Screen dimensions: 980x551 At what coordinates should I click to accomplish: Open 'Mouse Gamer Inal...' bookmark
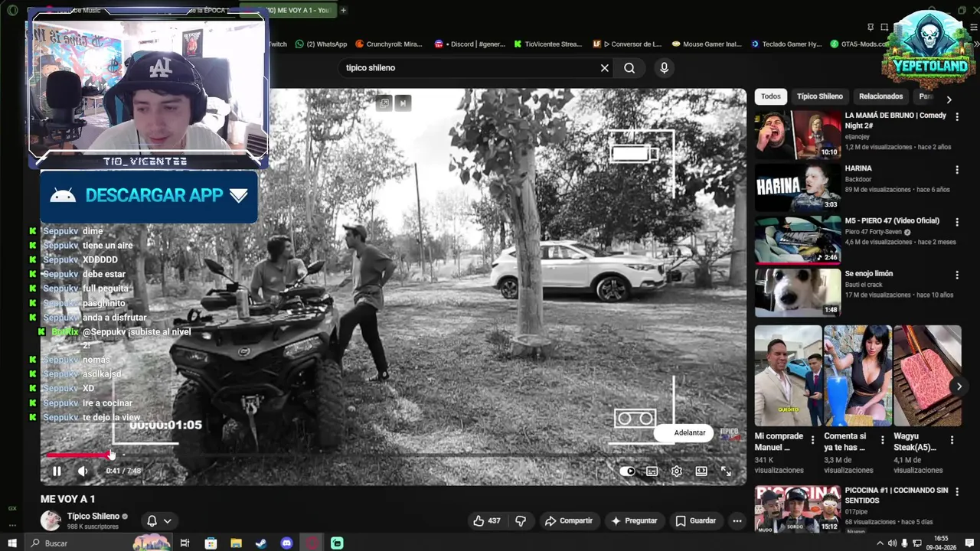point(707,44)
